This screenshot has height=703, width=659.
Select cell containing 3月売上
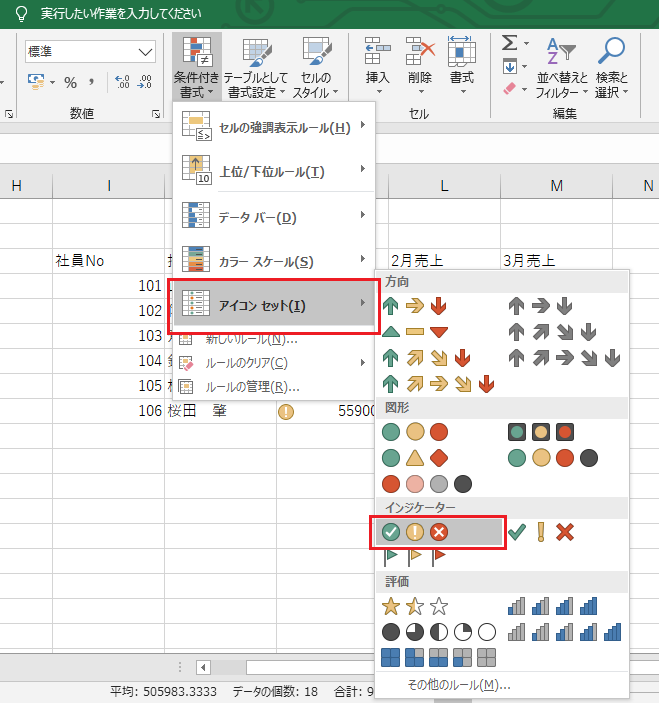click(556, 260)
